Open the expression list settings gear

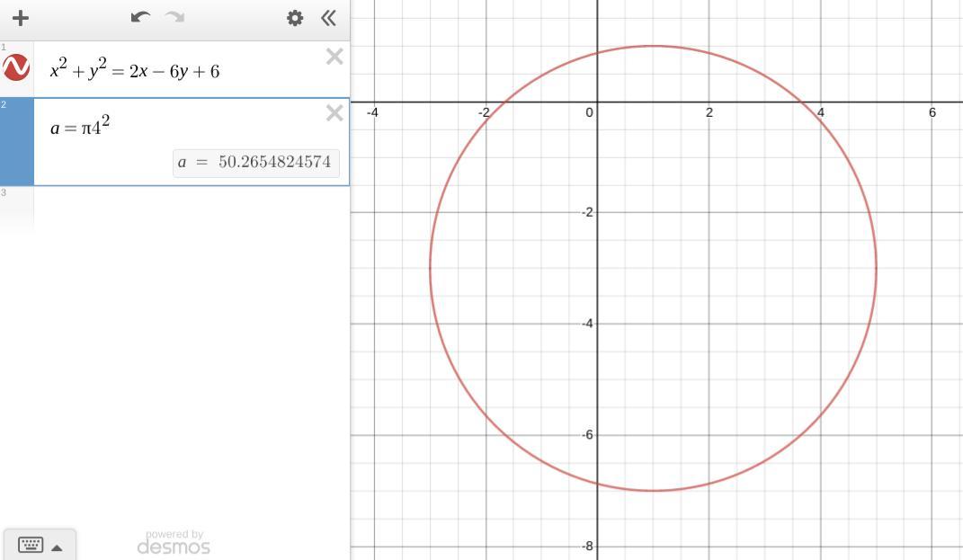[295, 18]
